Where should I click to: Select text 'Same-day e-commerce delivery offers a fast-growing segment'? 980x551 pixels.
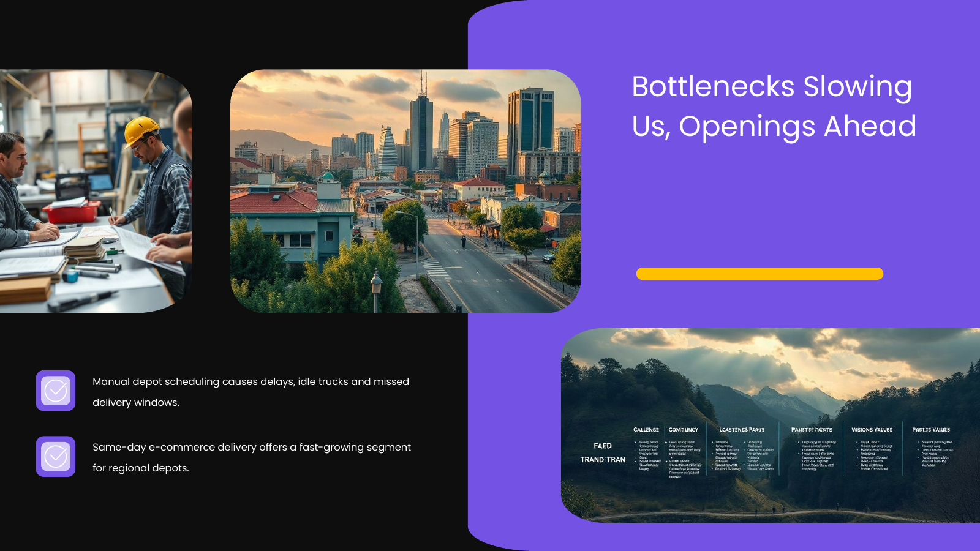click(252, 447)
